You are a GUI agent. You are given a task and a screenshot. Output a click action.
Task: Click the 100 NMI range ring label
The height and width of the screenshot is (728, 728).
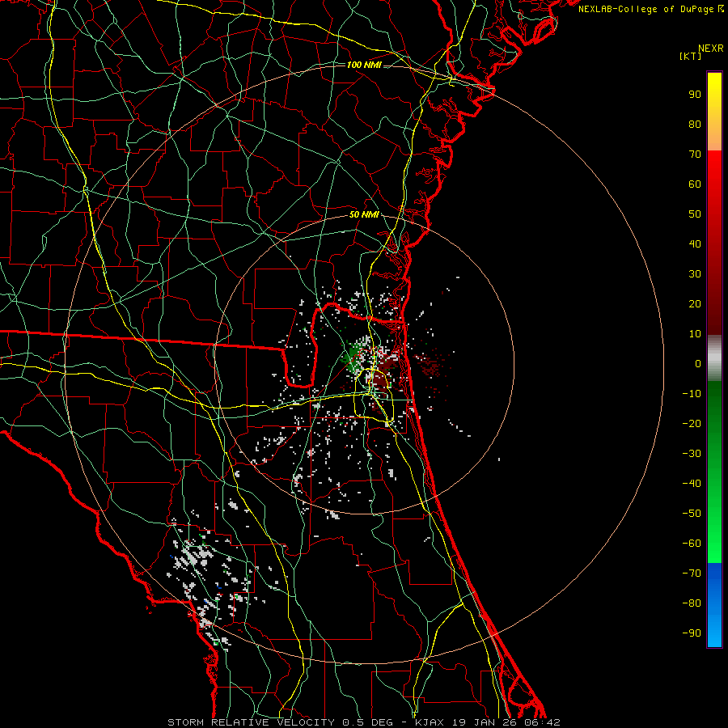(x=364, y=65)
